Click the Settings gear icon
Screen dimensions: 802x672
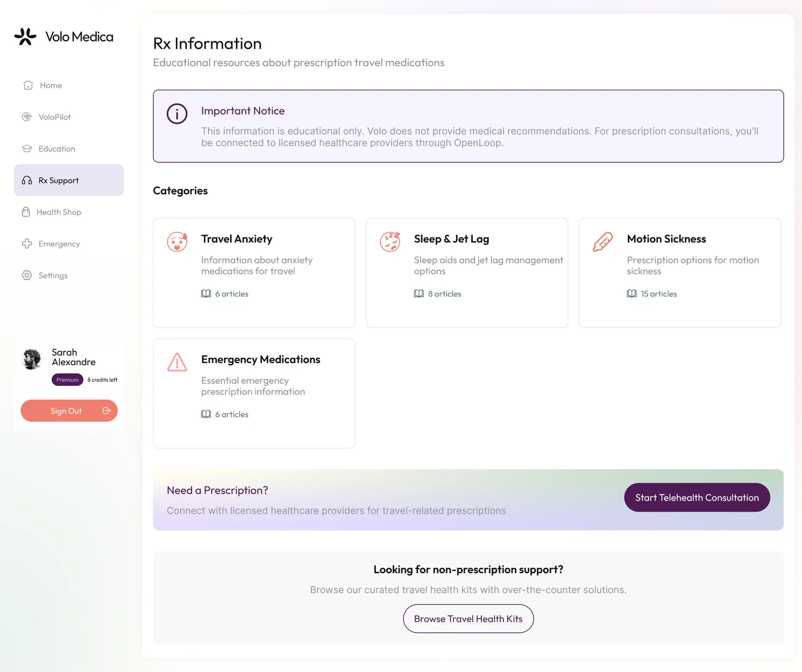click(27, 275)
